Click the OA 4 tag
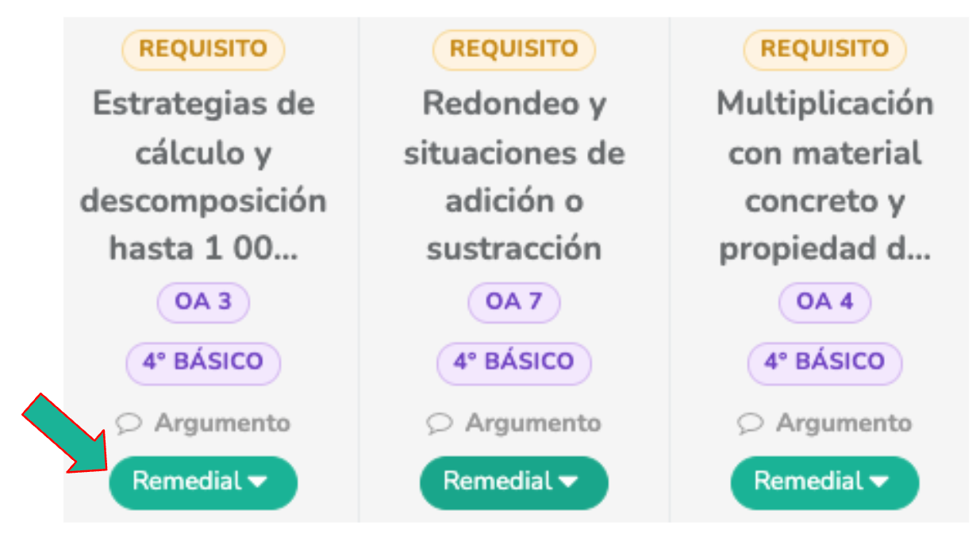The image size is (980, 533). (824, 303)
